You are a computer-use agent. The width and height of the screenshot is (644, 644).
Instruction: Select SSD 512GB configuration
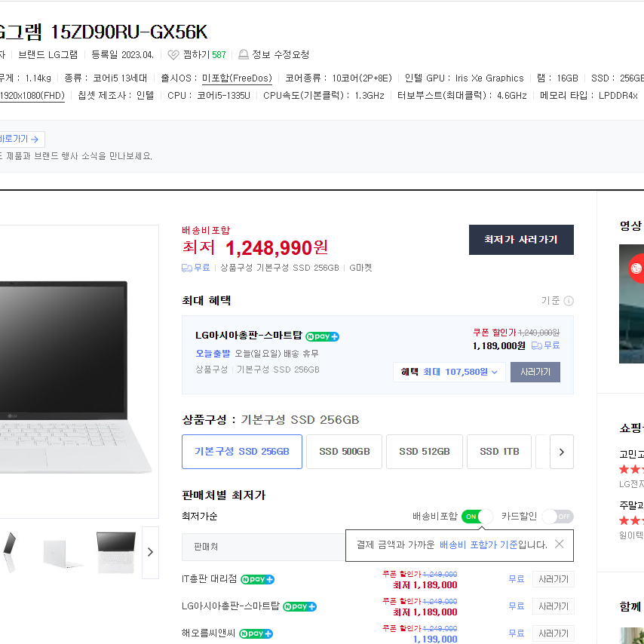[425, 452]
